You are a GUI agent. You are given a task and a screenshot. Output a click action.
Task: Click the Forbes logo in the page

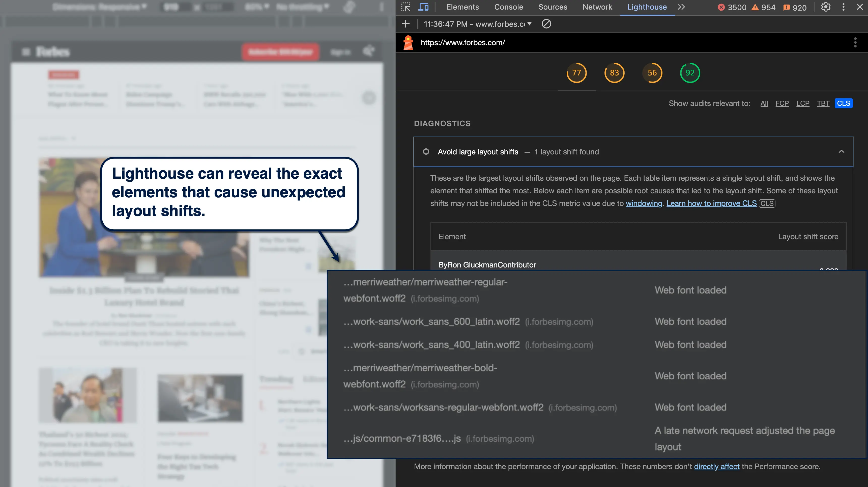52,52
